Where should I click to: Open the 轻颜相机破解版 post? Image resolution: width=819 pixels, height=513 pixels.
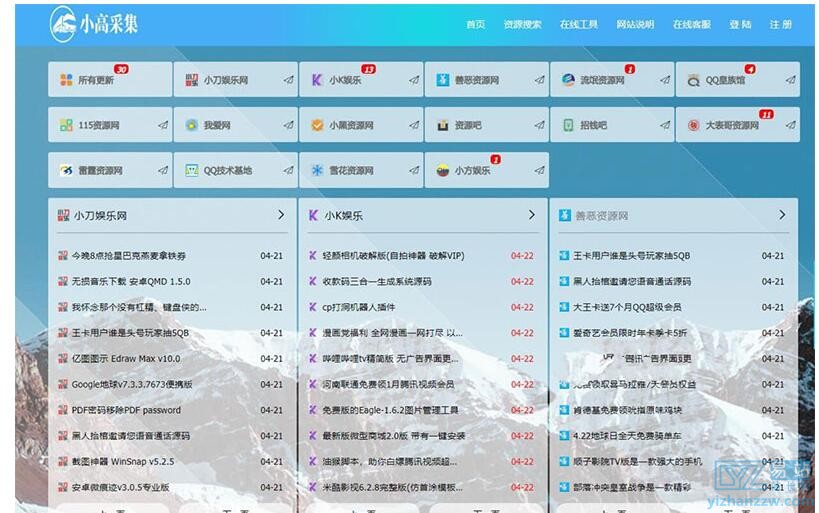coord(393,255)
